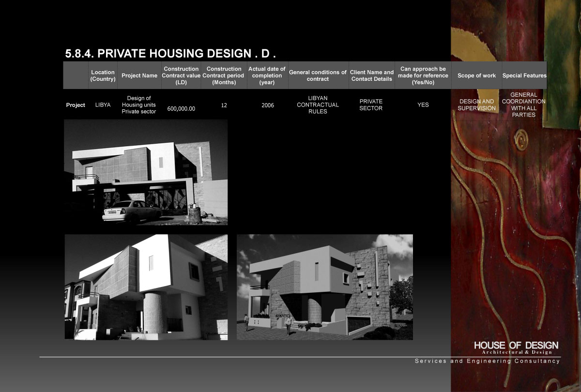This screenshot has width=581, height=392.
Task: Click 'Services and Engineering Consultancy' footer text
Action: [x=488, y=361]
